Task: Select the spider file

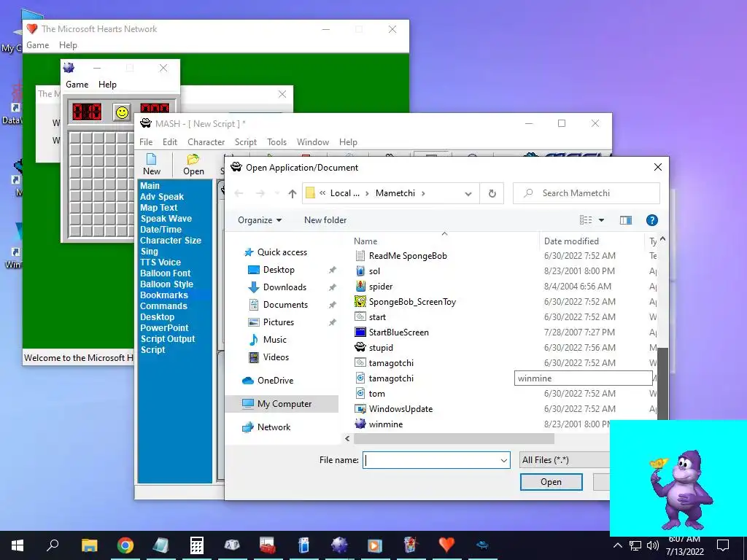Action: click(x=381, y=287)
